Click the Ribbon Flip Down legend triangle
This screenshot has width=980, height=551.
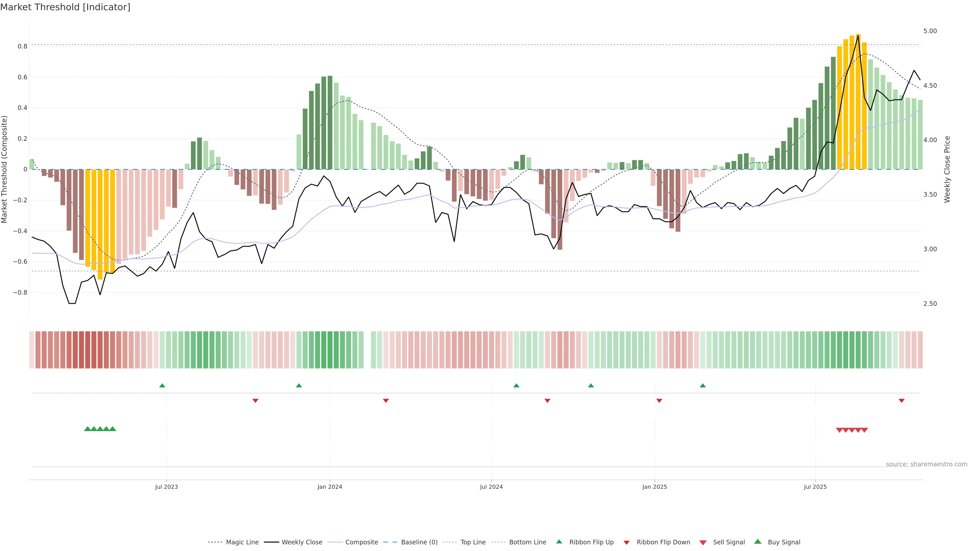[627, 543]
